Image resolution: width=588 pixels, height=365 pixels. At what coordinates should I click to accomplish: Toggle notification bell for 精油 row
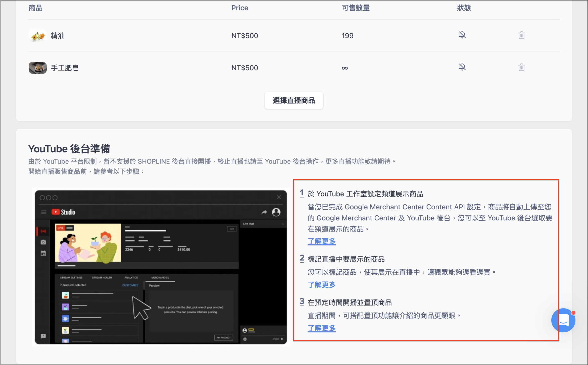(x=462, y=35)
